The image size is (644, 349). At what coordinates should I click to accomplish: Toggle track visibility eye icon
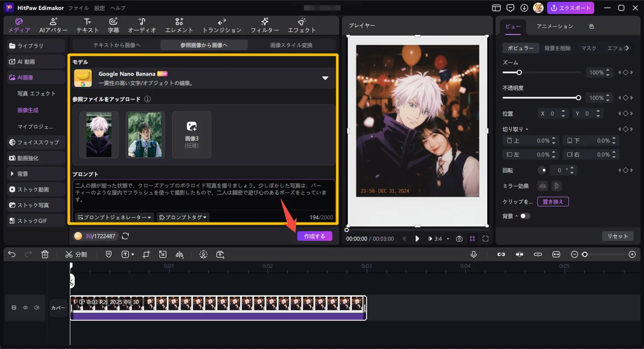(x=25, y=308)
